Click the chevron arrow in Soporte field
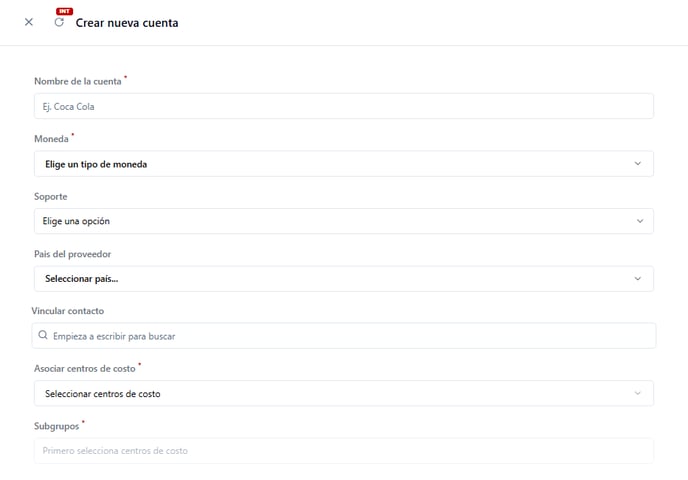The height and width of the screenshot is (480, 688). coord(638,221)
